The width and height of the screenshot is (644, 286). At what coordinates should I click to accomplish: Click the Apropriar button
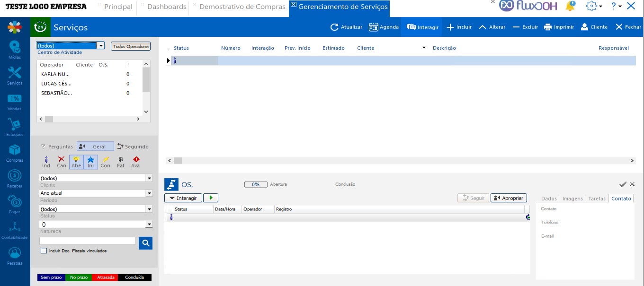pyautogui.click(x=509, y=198)
